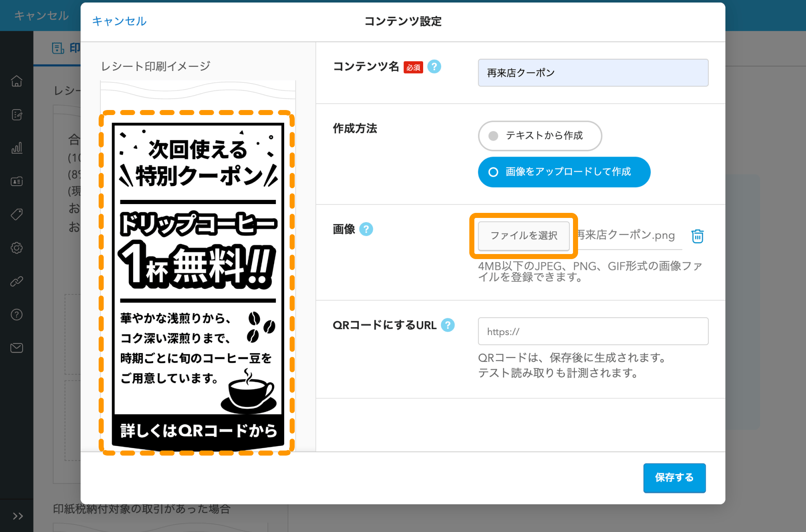
Task: Click the レシート印刷イメージ heading
Action: tap(156, 66)
